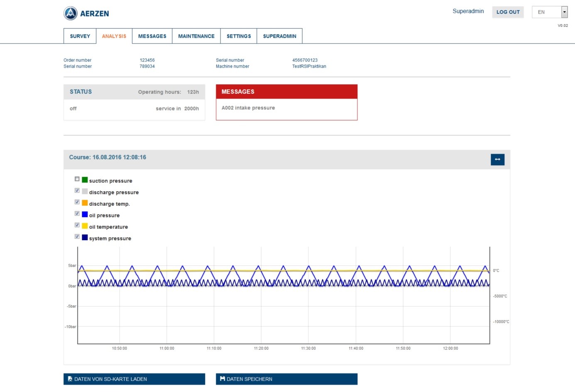Switch to the Survey tab

pyautogui.click(x=80, y=36)
